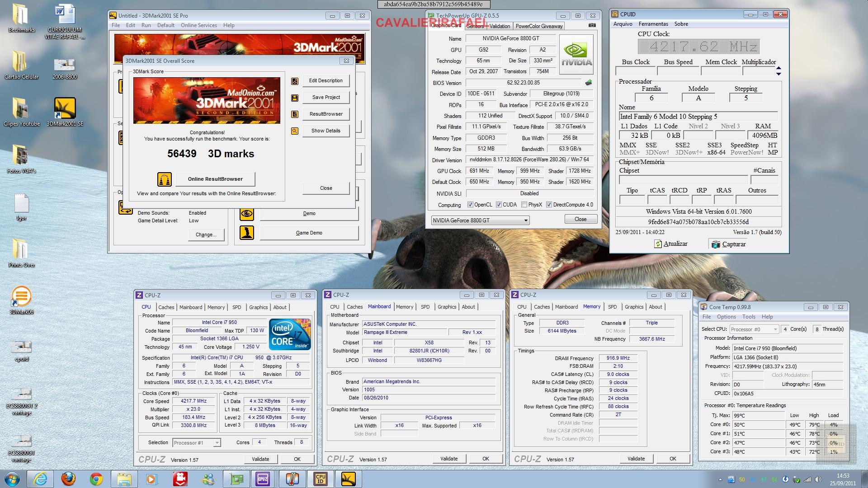Open the Options menu in Core Temp
This screenshot has height=488, width=868.
(x=726, y=317)
